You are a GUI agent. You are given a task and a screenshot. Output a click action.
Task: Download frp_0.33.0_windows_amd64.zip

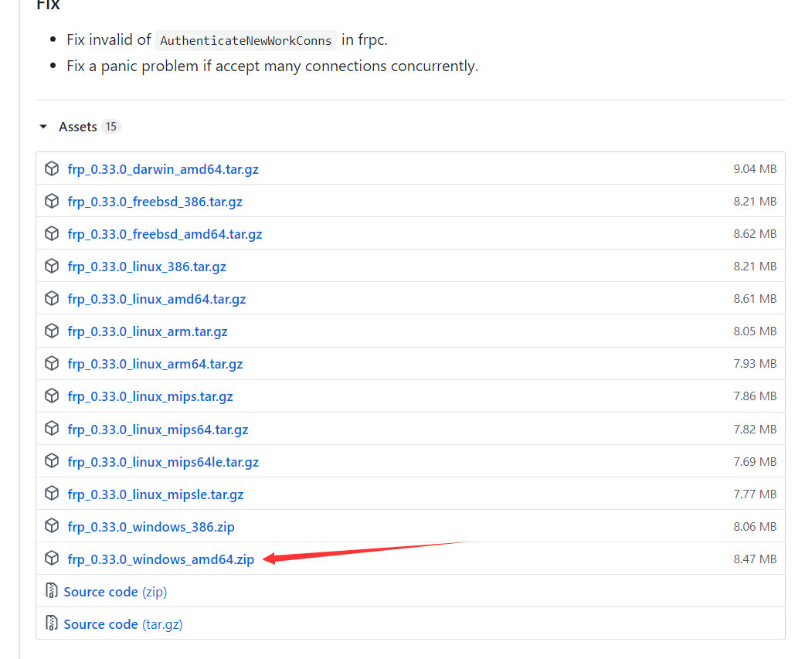tap(161, 559)
